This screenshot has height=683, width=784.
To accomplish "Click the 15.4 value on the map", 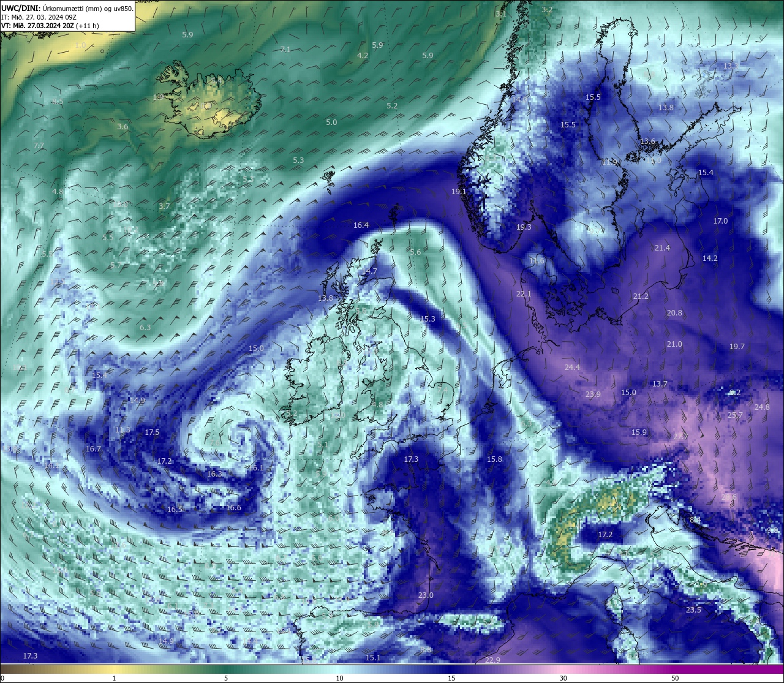I will pyautogui.click(x=706, y=173).
